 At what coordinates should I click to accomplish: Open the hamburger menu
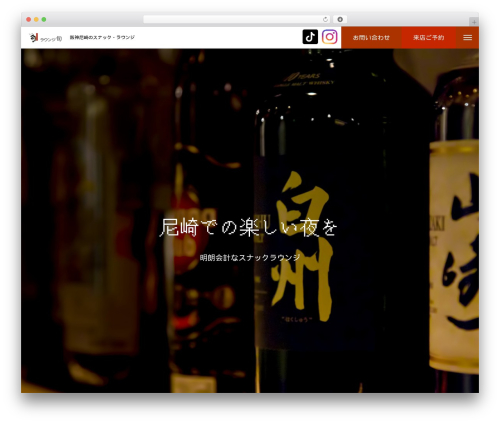467,38
